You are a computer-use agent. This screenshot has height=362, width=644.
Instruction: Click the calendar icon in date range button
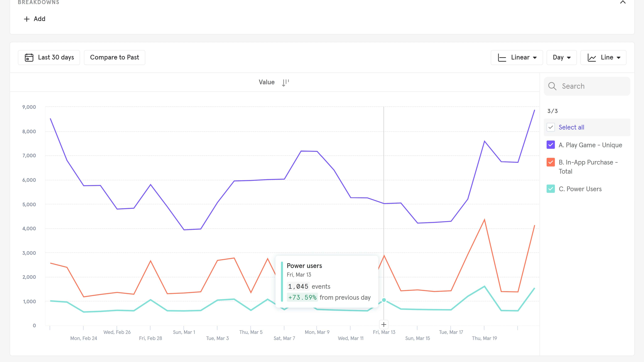29,57
